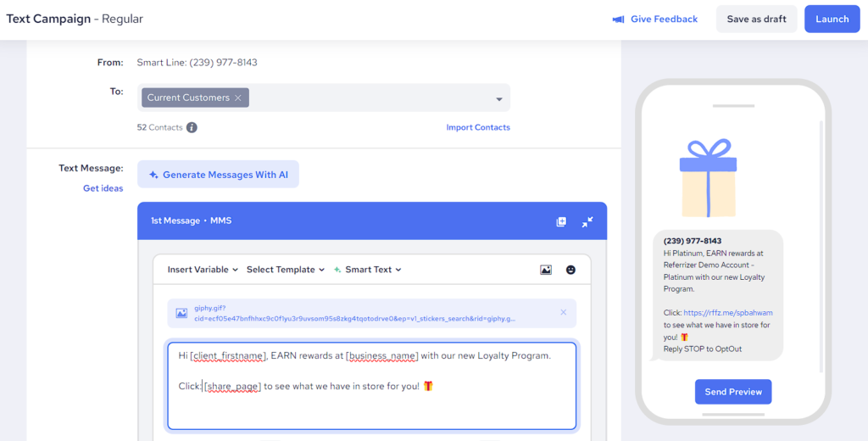Remove the attached giphy.gif file
868x441 pixels.
pos(563,312)
